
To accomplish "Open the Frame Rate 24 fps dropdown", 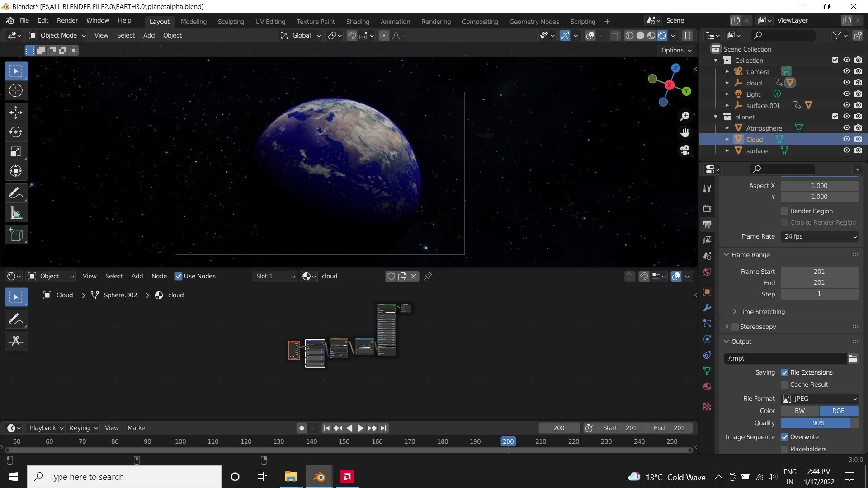I will point(819,236).
